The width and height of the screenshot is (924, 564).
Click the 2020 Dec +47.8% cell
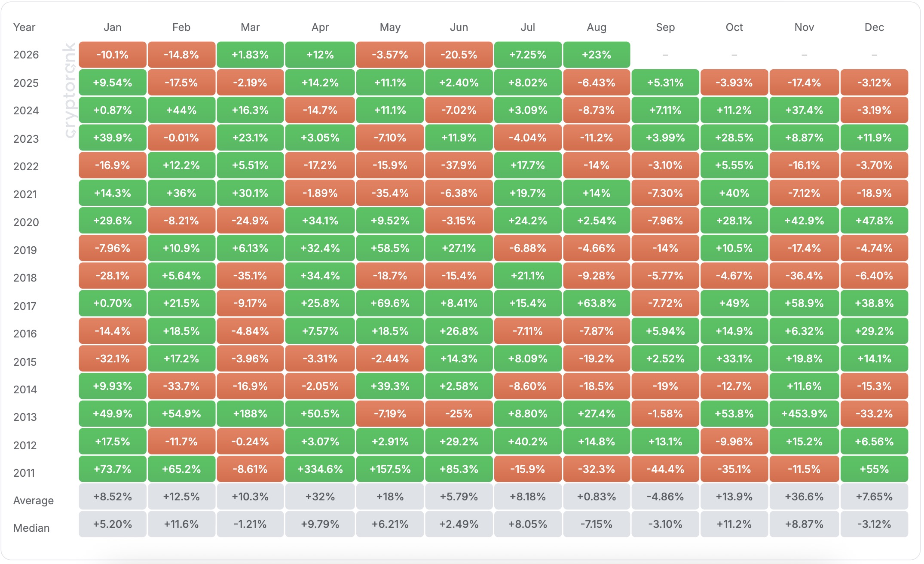point(874,221)
